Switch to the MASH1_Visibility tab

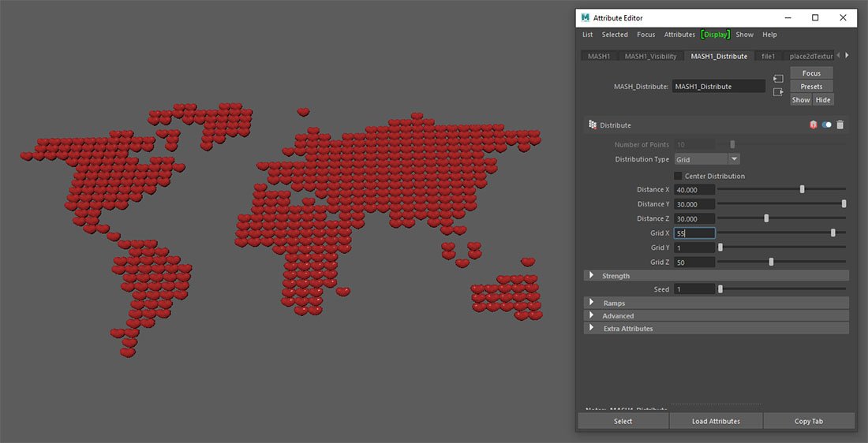[650, 57]
